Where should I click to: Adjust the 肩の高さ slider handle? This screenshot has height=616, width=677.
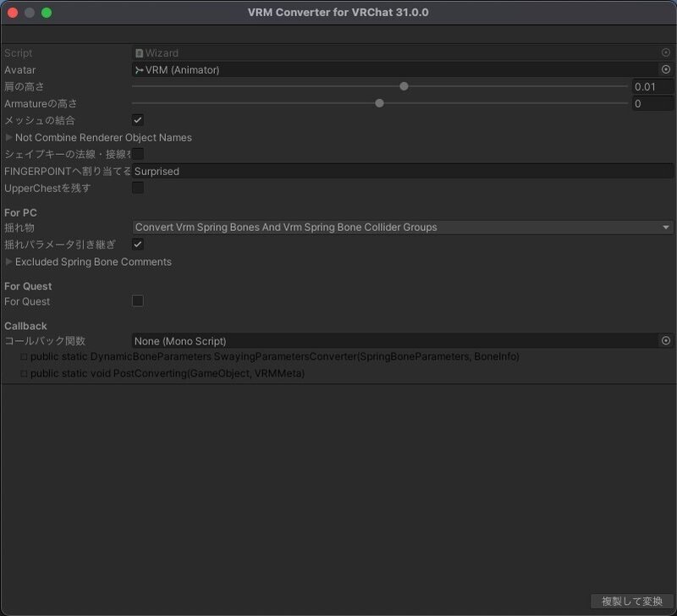pos(404,86)
